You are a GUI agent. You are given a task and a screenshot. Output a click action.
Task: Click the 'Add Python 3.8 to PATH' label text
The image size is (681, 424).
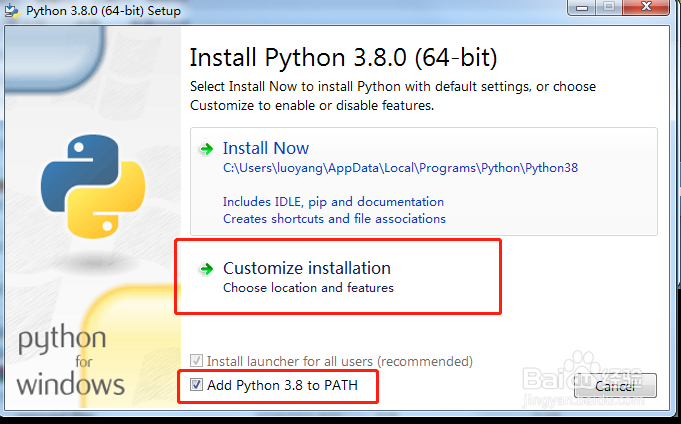coord(282,385)
